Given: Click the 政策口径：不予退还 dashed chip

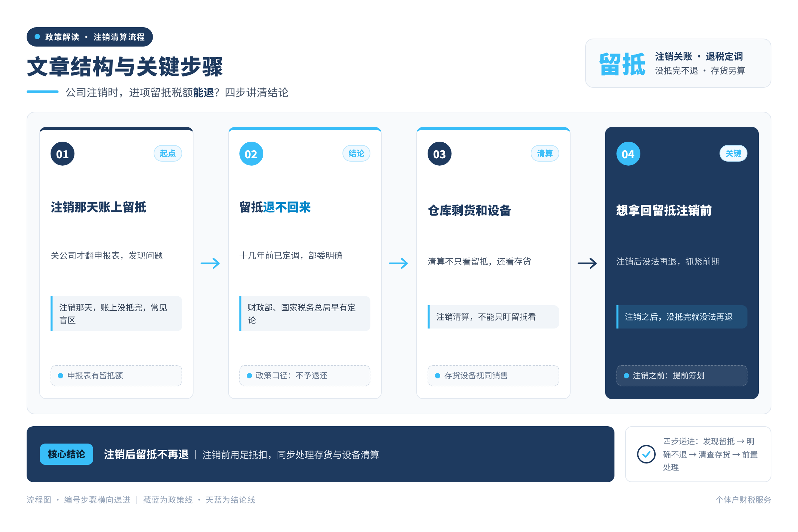Looking at the screenshot, I should point(305,376).
